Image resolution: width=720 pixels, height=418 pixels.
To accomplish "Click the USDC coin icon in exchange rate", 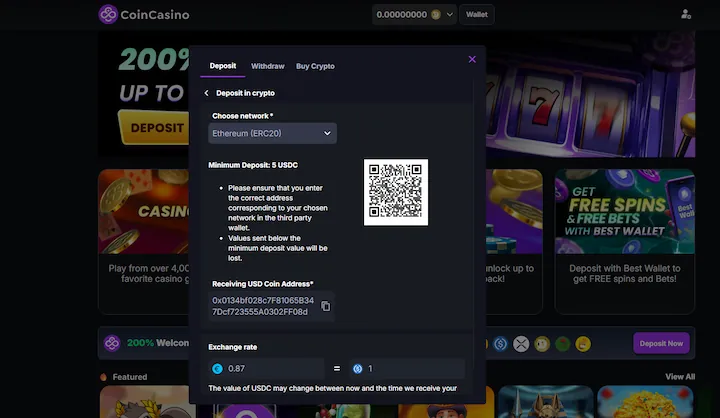I will pos(358,368).
